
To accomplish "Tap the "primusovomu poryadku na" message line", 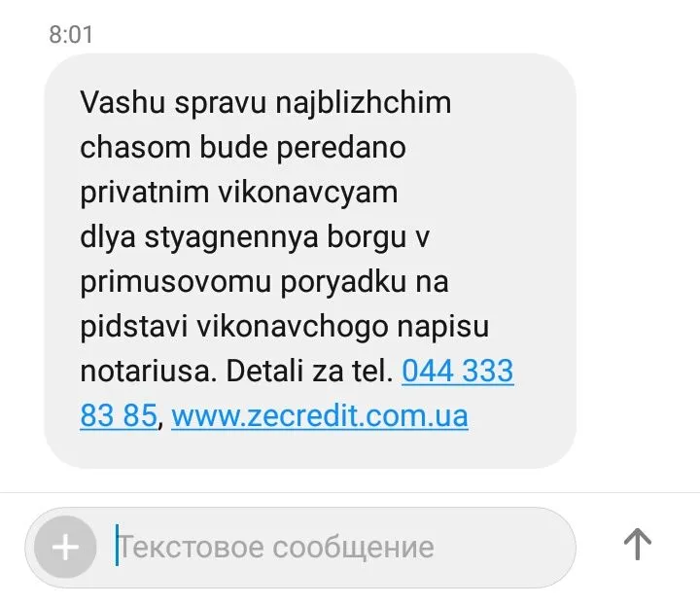I will 264,283.
